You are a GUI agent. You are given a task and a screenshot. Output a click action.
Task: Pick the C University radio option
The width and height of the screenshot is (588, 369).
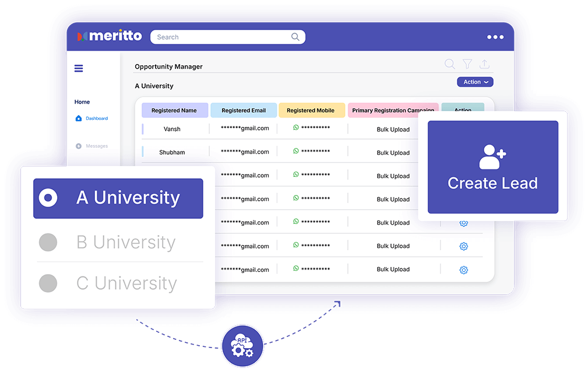tap(48, 283)
